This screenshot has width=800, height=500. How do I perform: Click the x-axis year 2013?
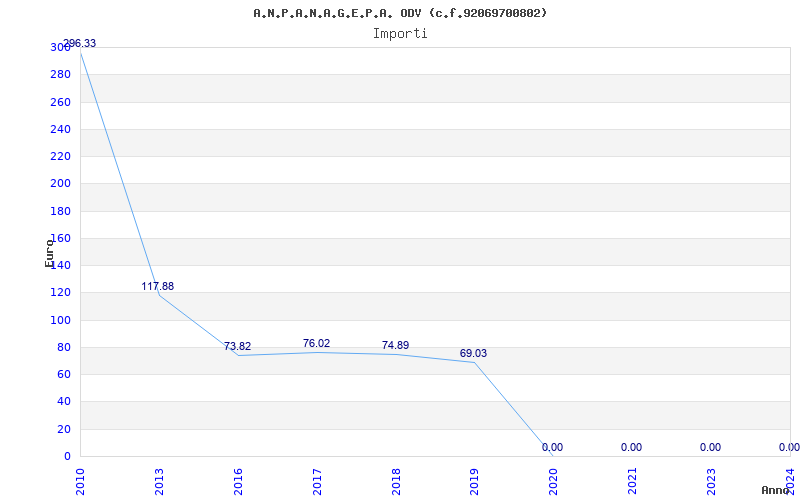tap(159, 481)
